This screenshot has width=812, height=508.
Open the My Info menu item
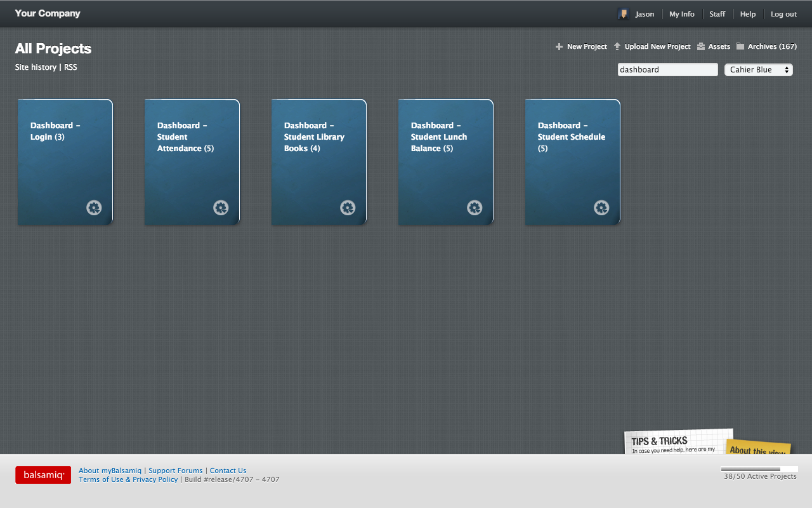[x=681, y=13]
